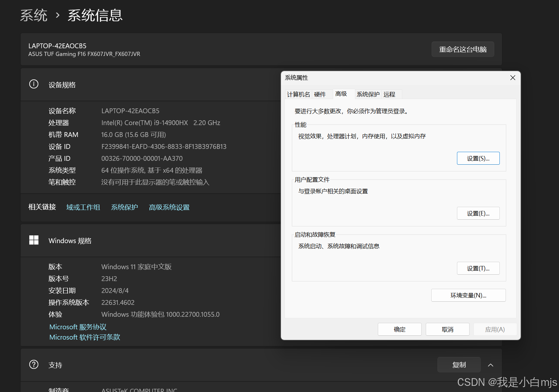Select the device ID F2399841 value
Viewport: 559px width, 392px height.
coord(164,146)
